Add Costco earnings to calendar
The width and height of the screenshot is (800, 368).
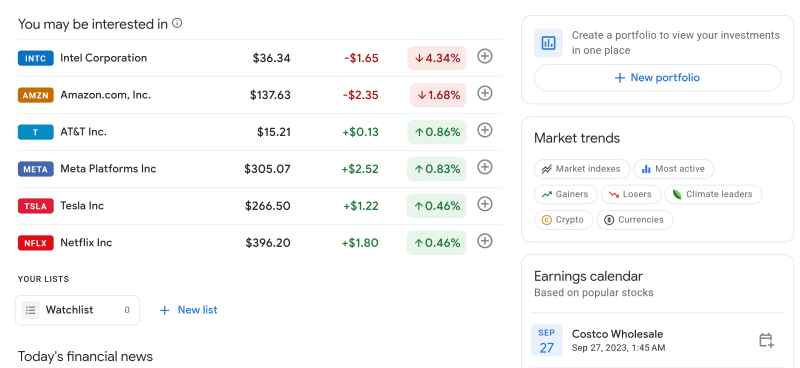(x=766, y=340)
